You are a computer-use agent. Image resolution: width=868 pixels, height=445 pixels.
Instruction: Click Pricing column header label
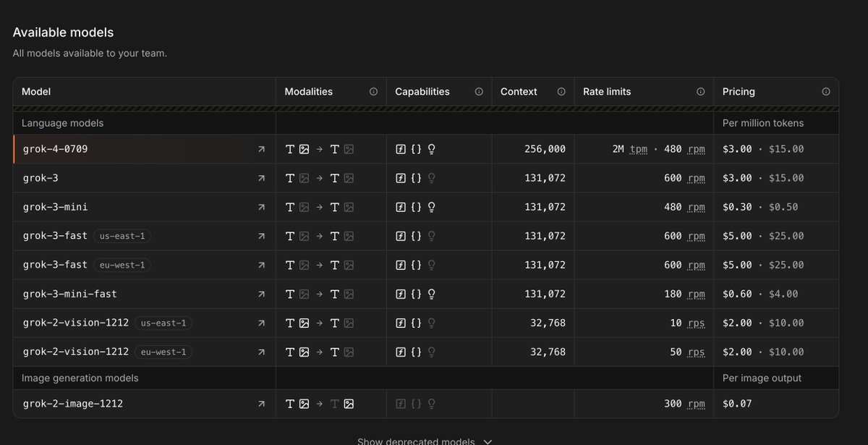point(739,92)
